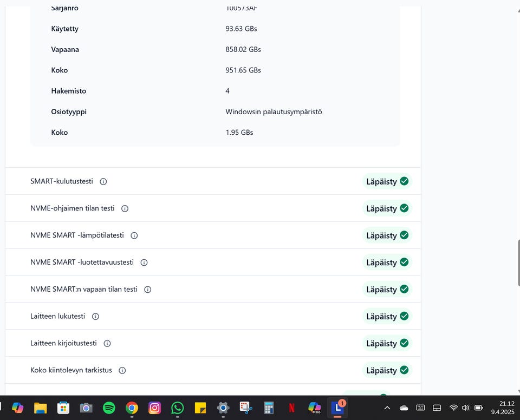This screenshot has height=420, width=520.
Task: Open info for NVME SMART -luotettavuustesti
Action: click(x=144, y=262)
